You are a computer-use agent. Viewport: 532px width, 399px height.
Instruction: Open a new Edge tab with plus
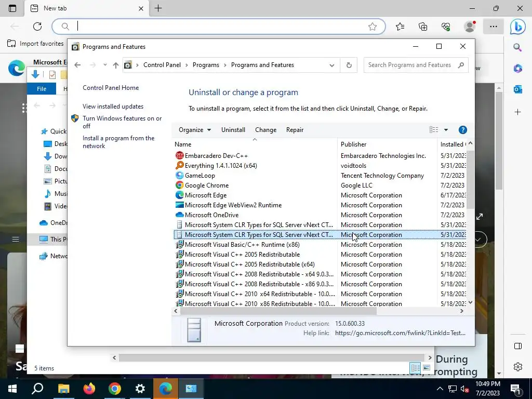[158, 8]
